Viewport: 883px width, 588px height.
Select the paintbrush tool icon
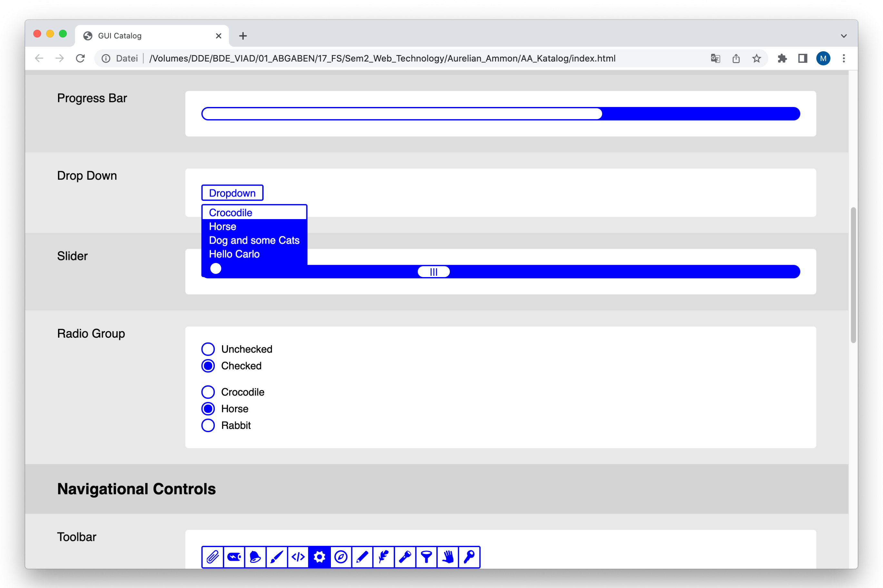tap(277, 557)
